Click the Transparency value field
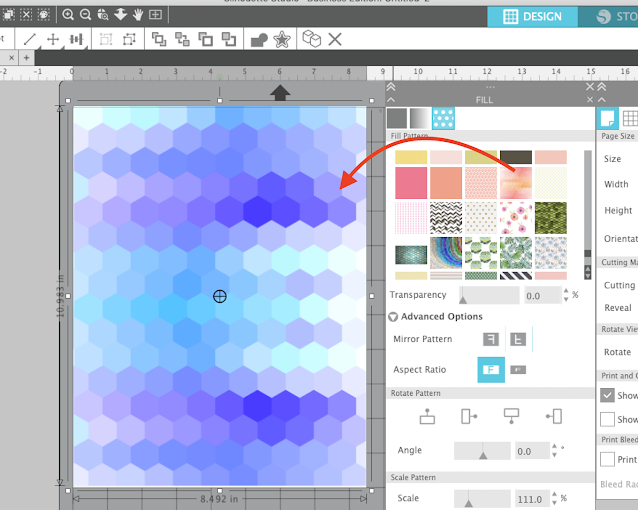Image resolution: width=638 pixels, height=510 pixels. (542, 295)
